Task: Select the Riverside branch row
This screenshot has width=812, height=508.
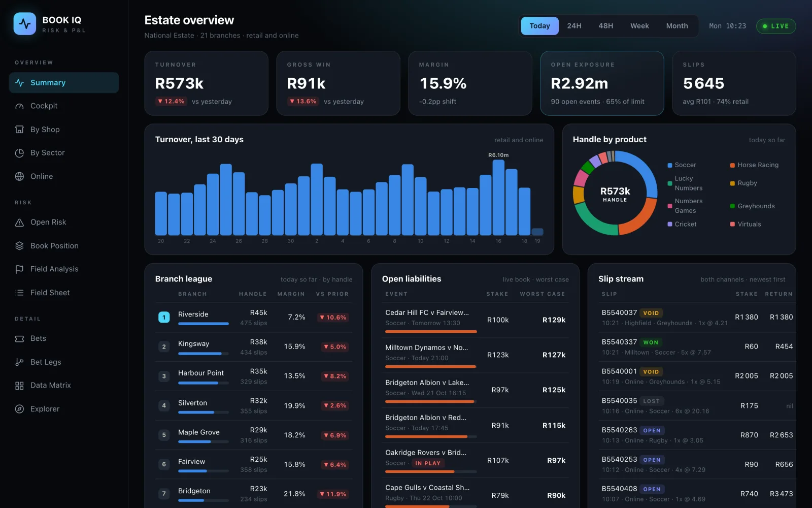Action: [253, 318]
